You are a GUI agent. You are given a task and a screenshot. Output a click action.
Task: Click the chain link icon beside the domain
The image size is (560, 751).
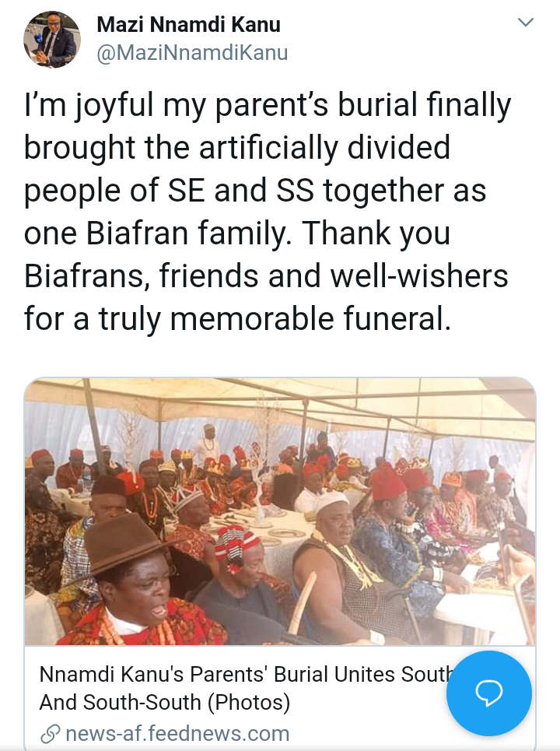point(51,734)
